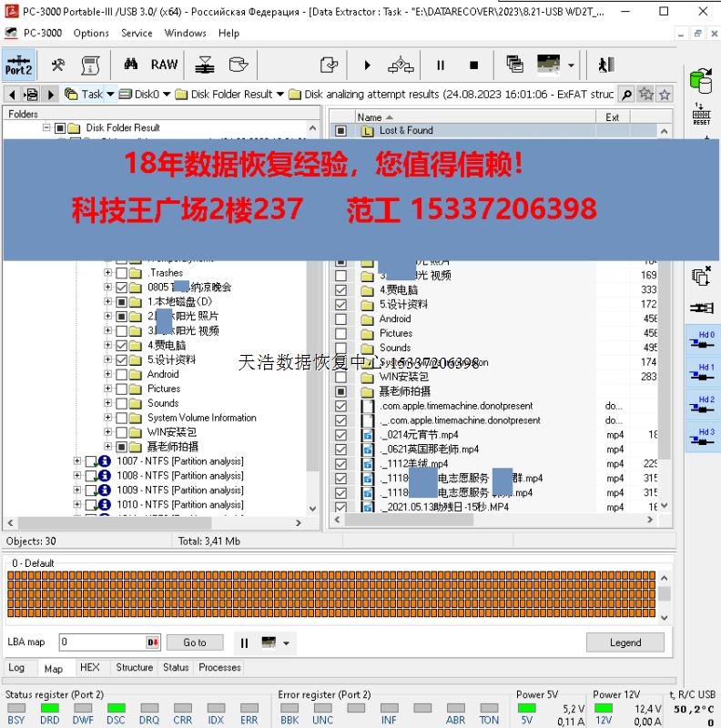Switch to the HEX tab

coord(89,667)
